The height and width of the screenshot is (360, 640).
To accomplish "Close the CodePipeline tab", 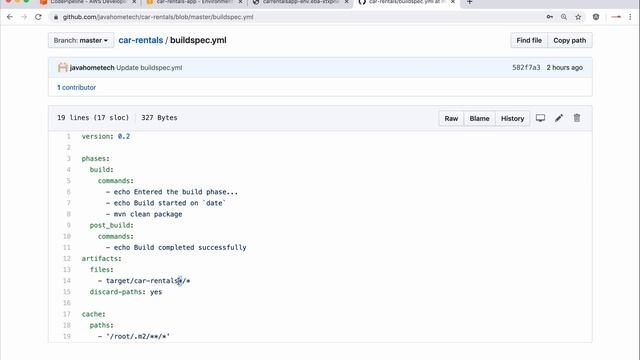I will point(134,2).
